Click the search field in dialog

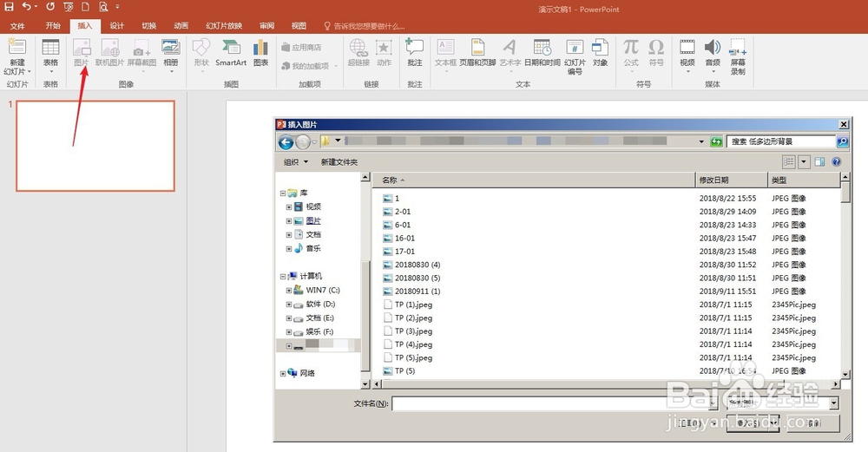pos(780,141)
